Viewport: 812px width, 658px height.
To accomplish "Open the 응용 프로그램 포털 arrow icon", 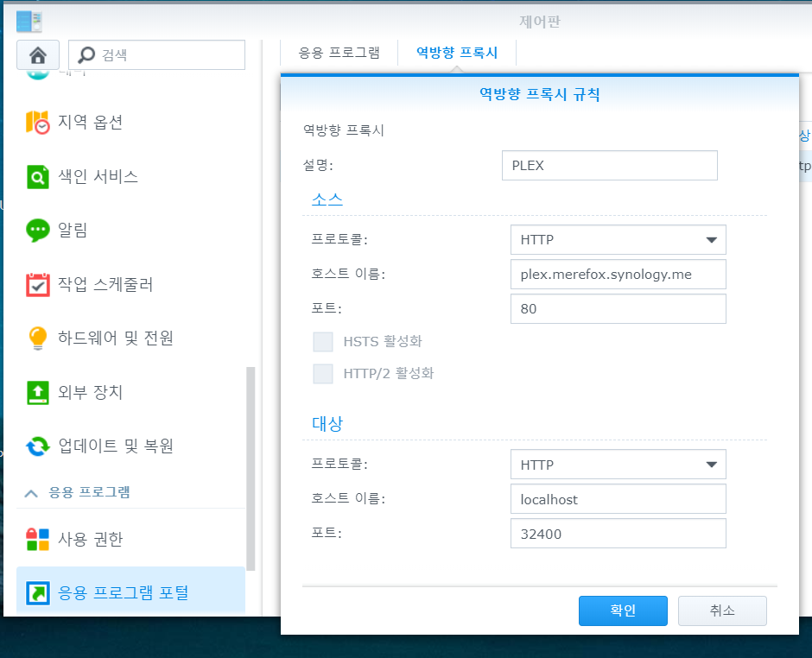I will 38,592.
